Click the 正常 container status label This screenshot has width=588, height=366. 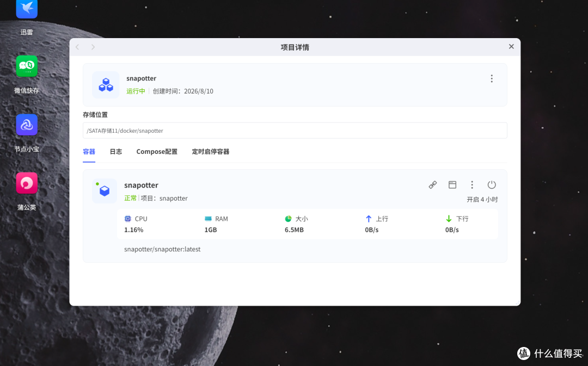(130, 198)
